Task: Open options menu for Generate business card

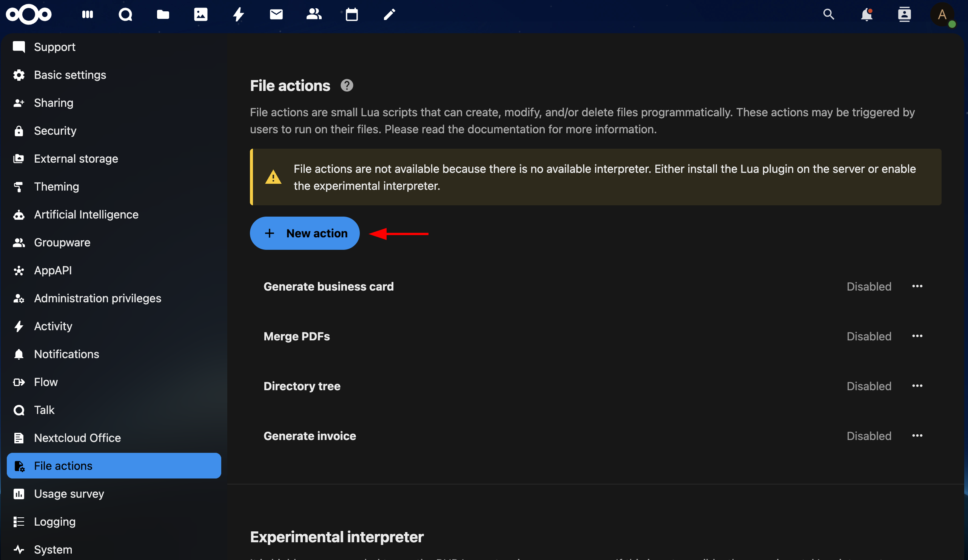Action: 917,286
